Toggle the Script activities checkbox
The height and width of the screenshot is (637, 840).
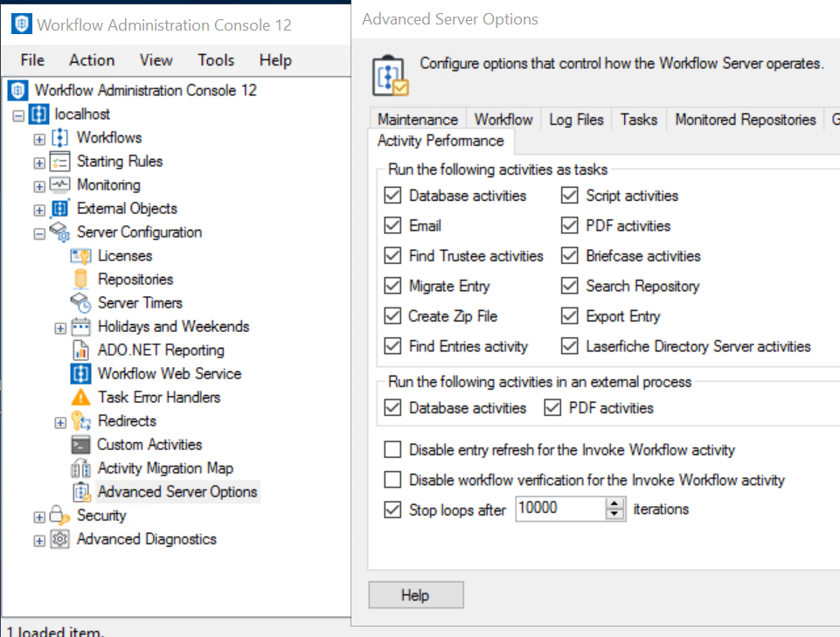click(x=569, y=196)
